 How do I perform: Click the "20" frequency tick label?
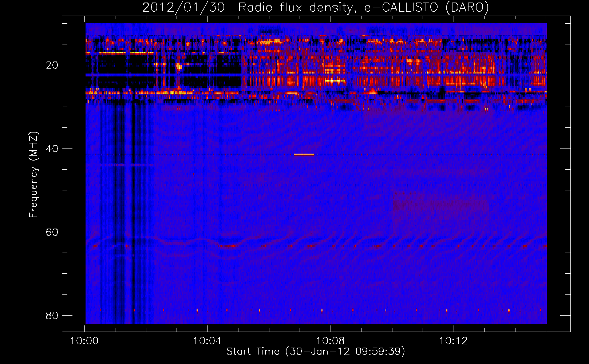coord(52,65)
